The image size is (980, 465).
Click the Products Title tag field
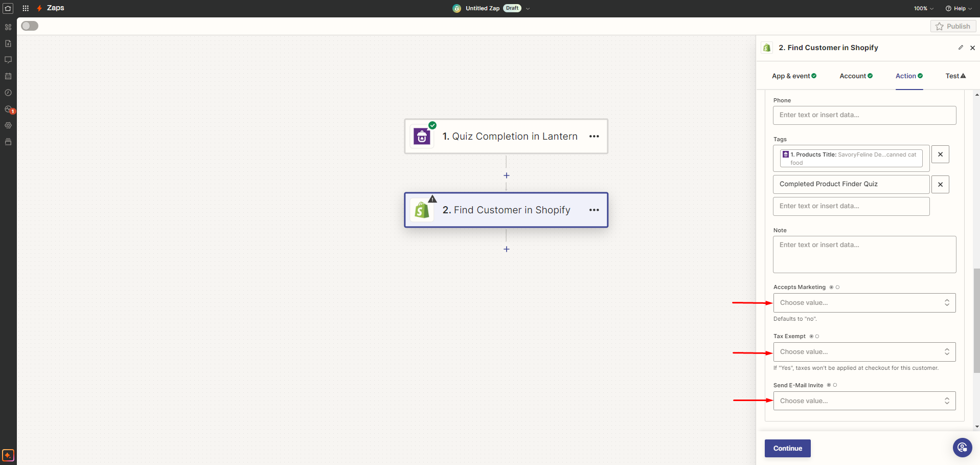(x=851, y=158)
